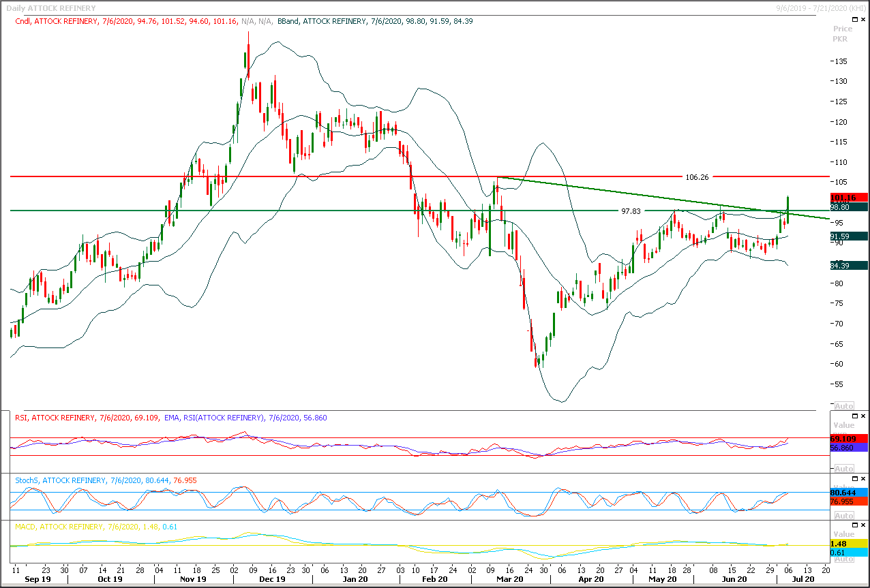Click the date range 9/6/2019 - 7/21/2020 label
Viewport: 870px width, 588px height.
(x=820, y=8)
